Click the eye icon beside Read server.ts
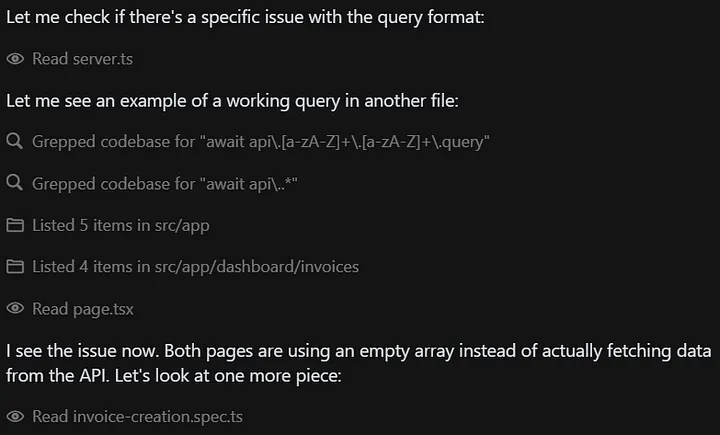This screenshot has height=435, width=720. point(15,59)
